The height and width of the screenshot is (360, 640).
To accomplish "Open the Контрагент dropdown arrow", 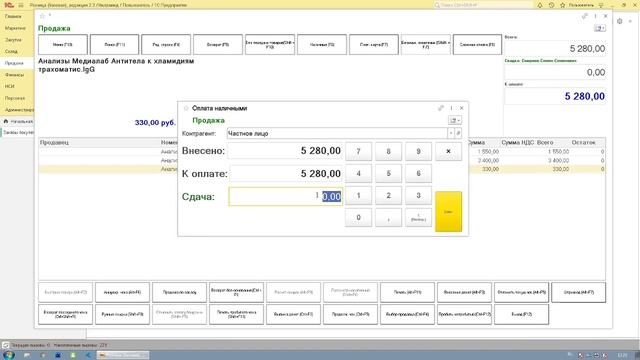I will point(451,133).
